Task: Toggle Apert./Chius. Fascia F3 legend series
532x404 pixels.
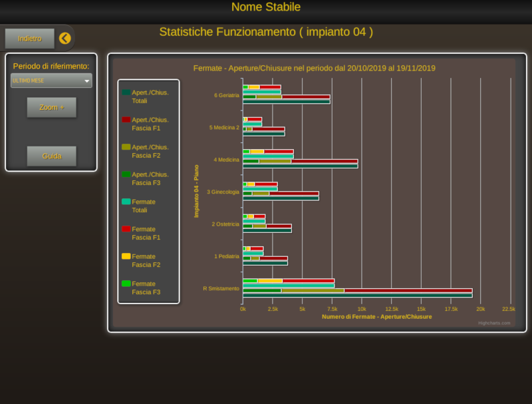Action: [x=145, y=178]
